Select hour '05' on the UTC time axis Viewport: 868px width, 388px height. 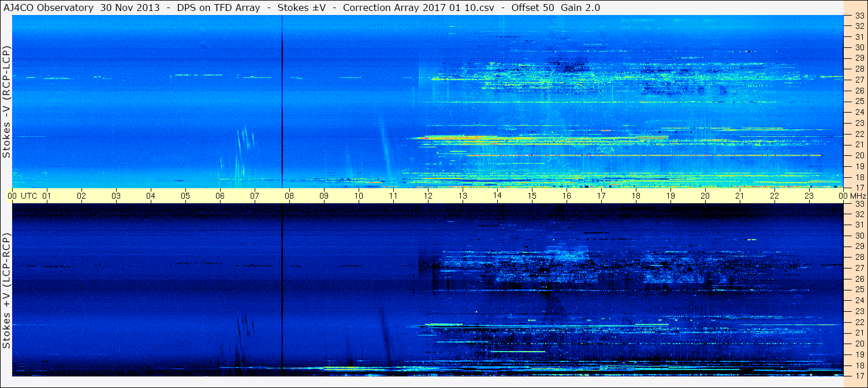pos(185,196)
